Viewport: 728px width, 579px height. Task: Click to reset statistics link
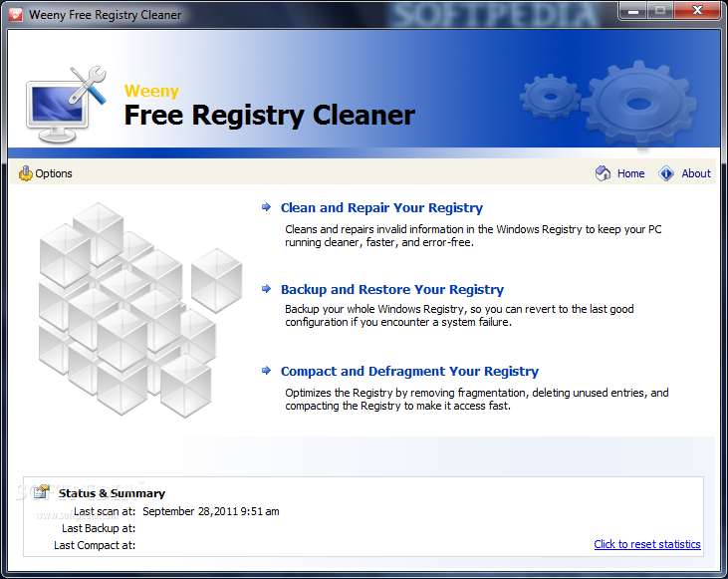(x=647, y=544)
